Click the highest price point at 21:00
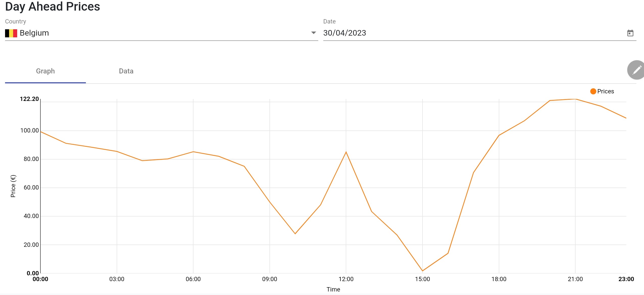 (x=575, y=99)
